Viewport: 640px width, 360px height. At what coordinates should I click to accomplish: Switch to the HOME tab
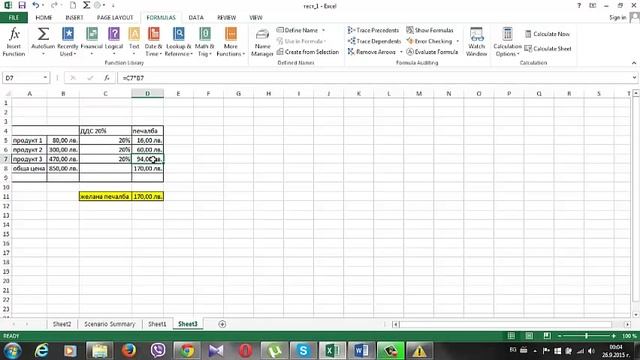coord(44,18)
